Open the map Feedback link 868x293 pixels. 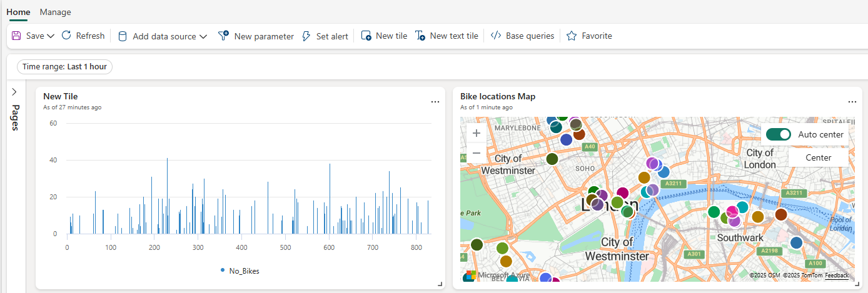tap(837, 276)
